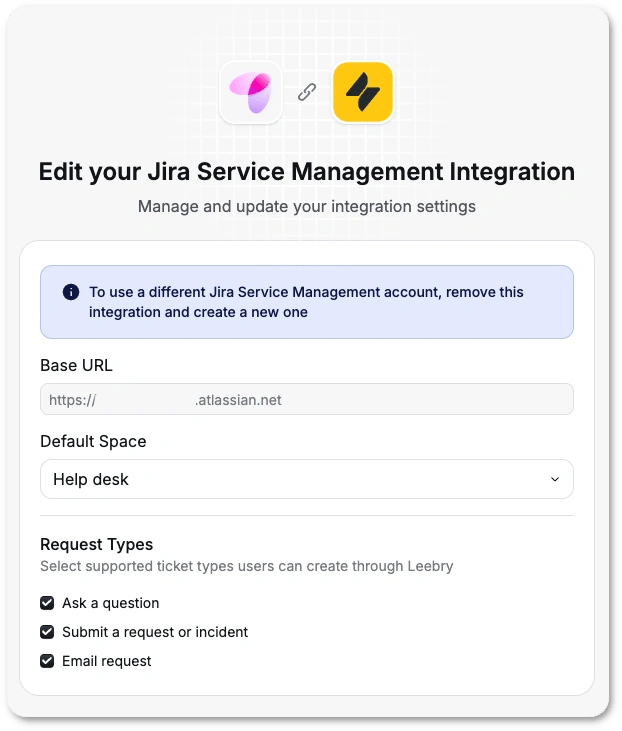The height and width of the screenshot is (731, 622).
Task: Expand the Help desk chevron arrow
Action: [x=555, y=479]
